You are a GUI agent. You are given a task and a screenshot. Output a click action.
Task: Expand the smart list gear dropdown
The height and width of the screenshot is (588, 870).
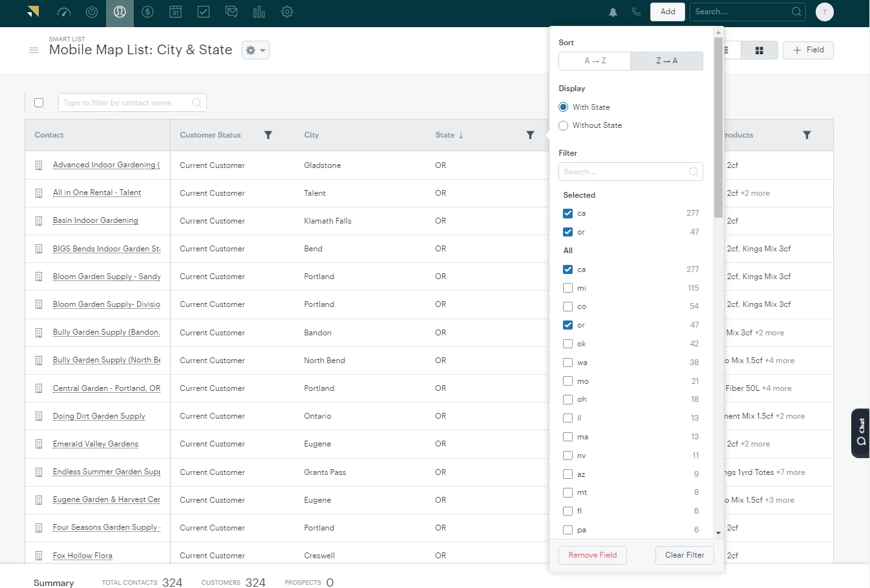[x=256, y=50]
